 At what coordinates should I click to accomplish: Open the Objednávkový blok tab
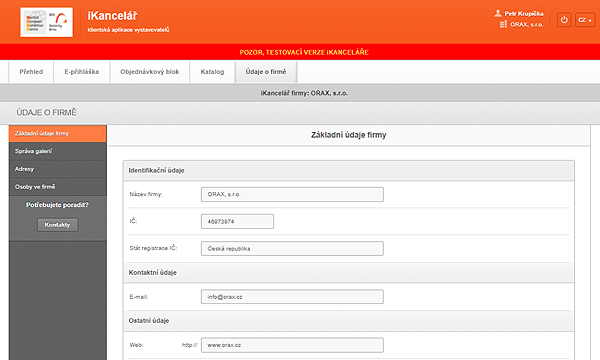[x=150, y=72]
